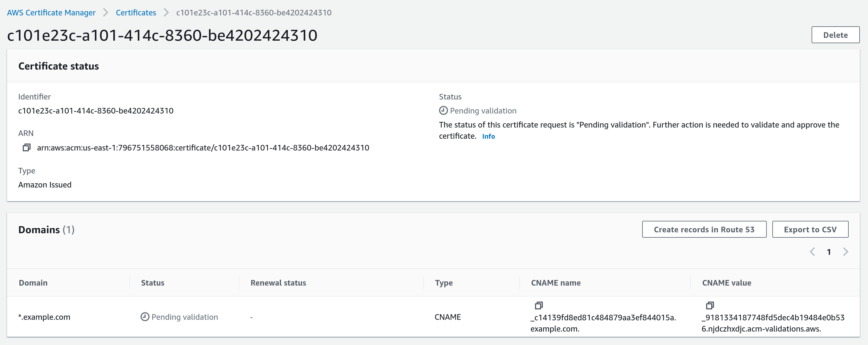
Task: Select the *.example.com domain row
Action: 45,317
